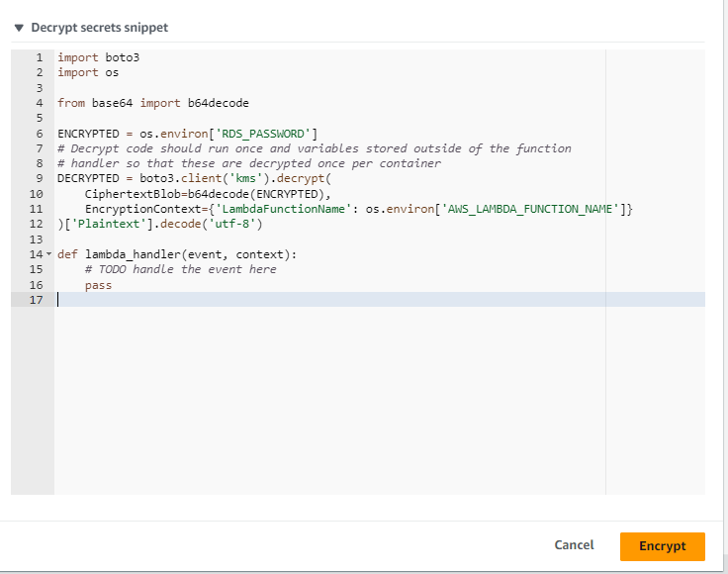The width and height of the screenshot is (728, 574).
Task: Click 'AWS_LAMBDA_FUNCTION_NAME' string in line 11
Action: 530,209
